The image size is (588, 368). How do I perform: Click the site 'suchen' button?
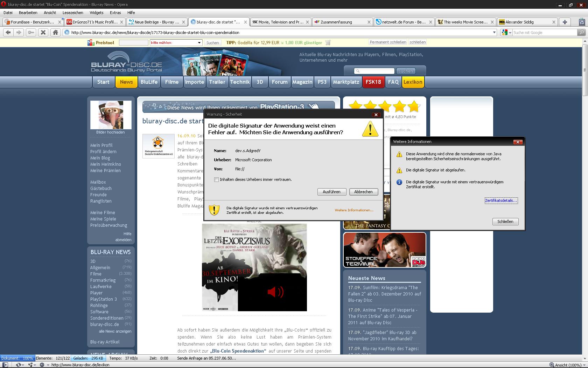click(x=406, y=71)
